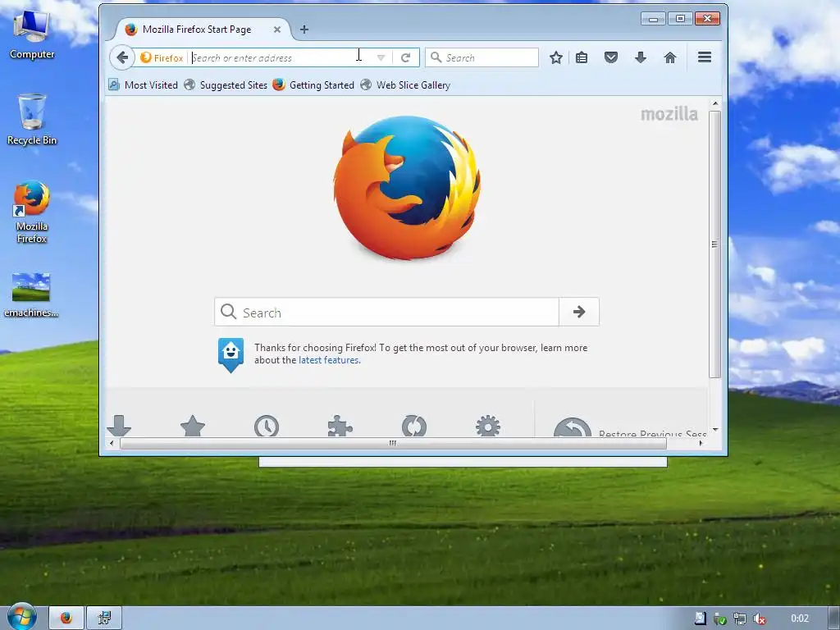Submit search with the arrow button
The width and height of the screenshot is (840, 630).
579,312
